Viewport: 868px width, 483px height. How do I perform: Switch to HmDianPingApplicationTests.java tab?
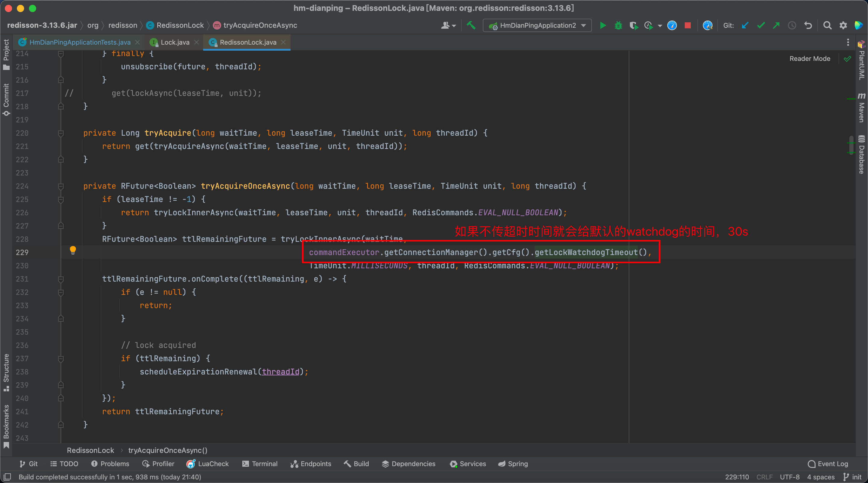[80, 42]
